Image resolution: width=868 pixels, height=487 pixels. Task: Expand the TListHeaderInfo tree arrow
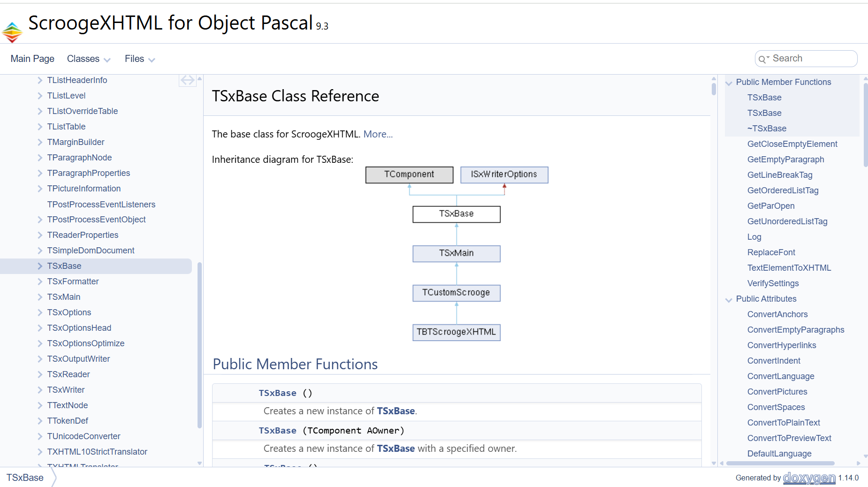[x=40, y=80]
